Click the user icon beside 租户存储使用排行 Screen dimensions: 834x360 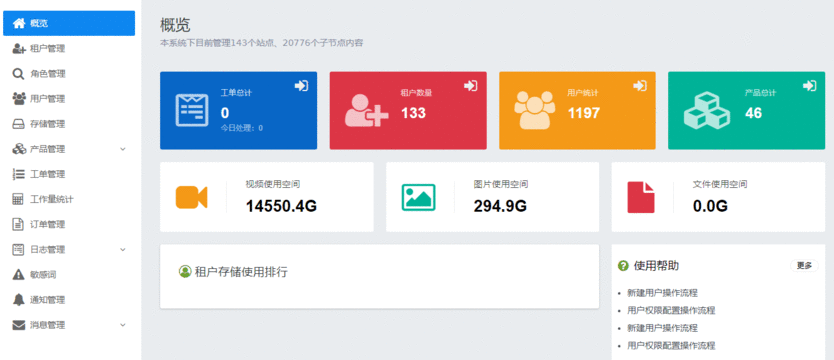[185, 272]
